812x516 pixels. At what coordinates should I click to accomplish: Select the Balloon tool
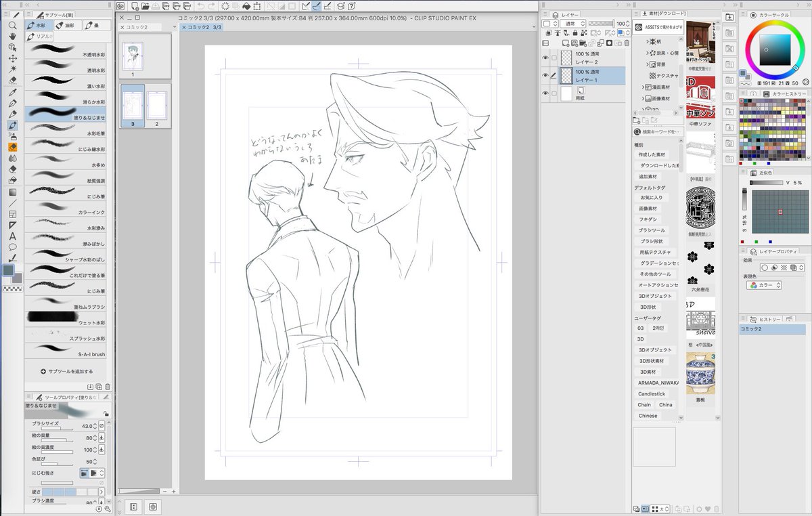click(x=13, y=246)
